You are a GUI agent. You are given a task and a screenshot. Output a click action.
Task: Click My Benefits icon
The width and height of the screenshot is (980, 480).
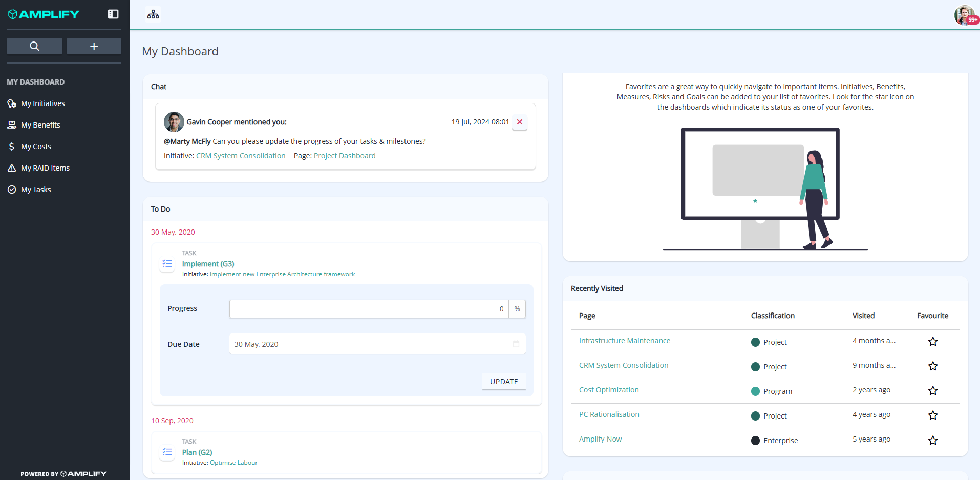point(12,125)
